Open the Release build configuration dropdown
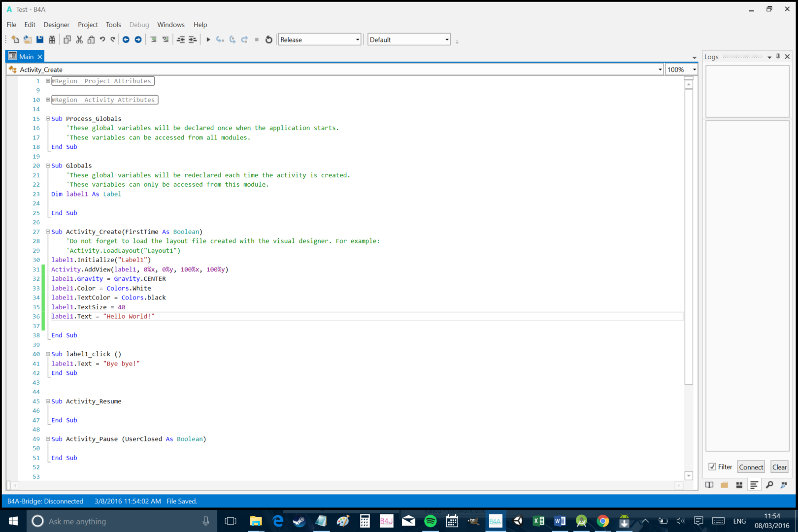 coord(357,39)
